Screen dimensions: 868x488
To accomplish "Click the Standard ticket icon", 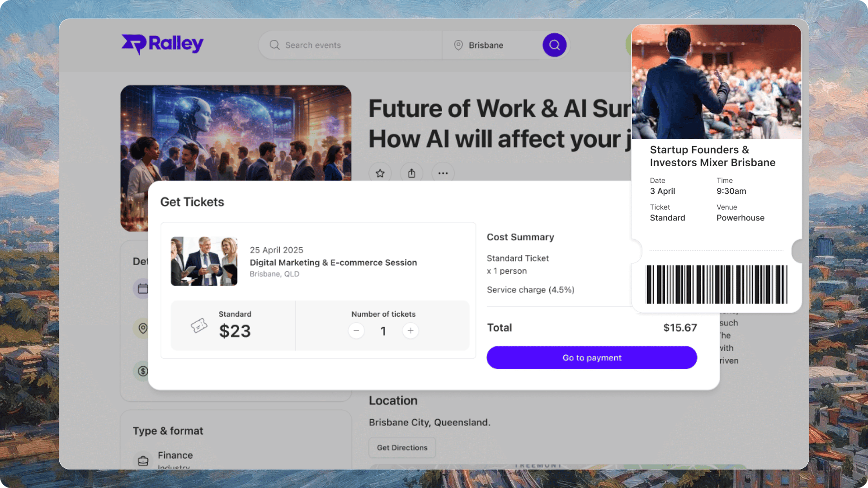I will (198, 325).
